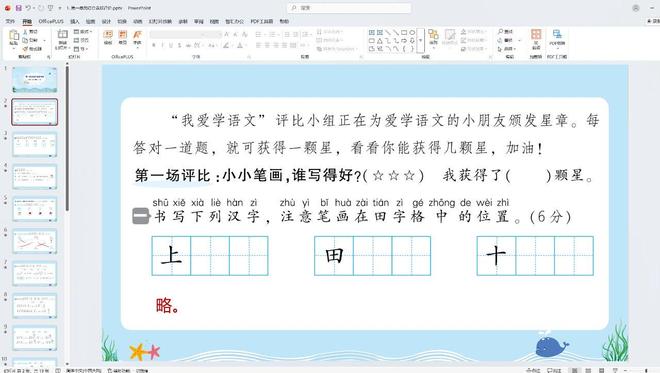Click the first OfficePLUS group icon
Viewport: 660px width, 373px height.
coord(108,37)
